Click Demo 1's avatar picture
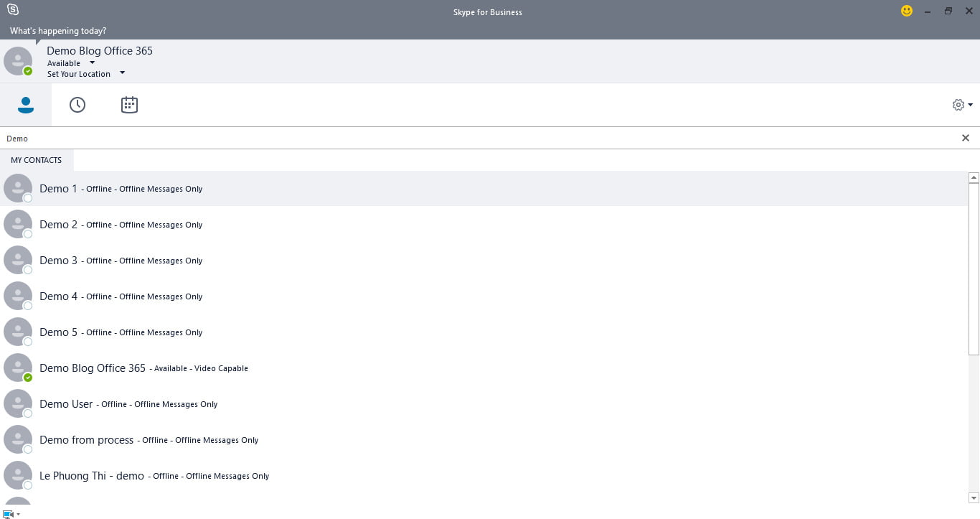Screen dimensions: 980x519 (x=18, y=188)
